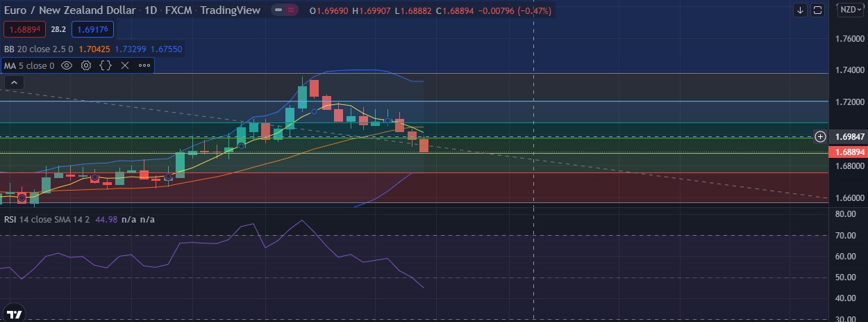Viewport: 868px width, 322px height.
Task: Select the Euro / New Zealand Dollar title
Action: click(x=69, y=10)
